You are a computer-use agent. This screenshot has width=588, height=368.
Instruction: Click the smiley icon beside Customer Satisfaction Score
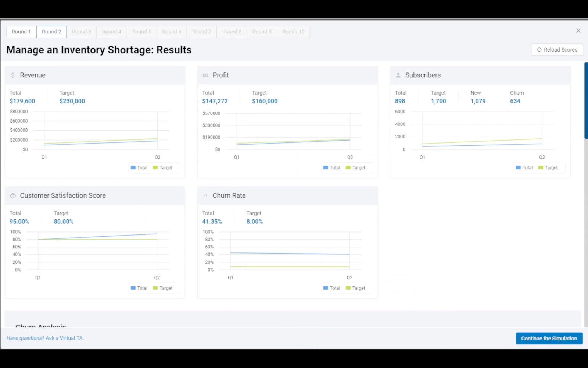(13, 196)
